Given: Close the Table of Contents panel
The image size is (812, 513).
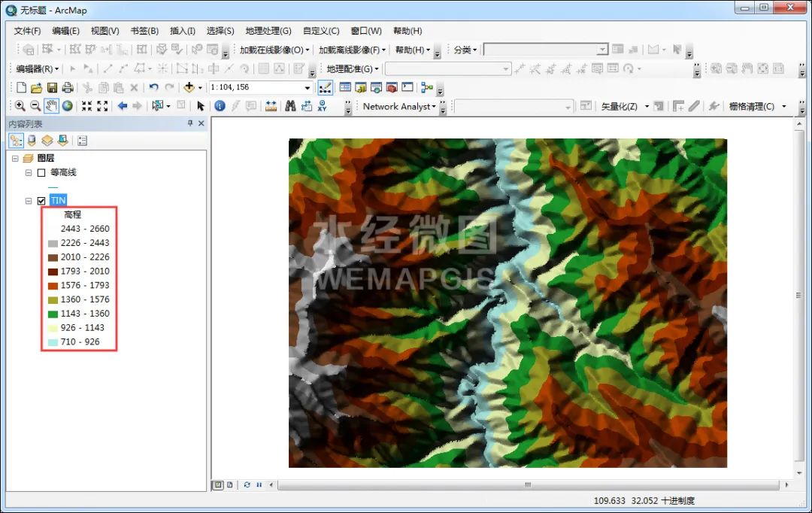Looking at the screenshot, I should coord(201,123).
